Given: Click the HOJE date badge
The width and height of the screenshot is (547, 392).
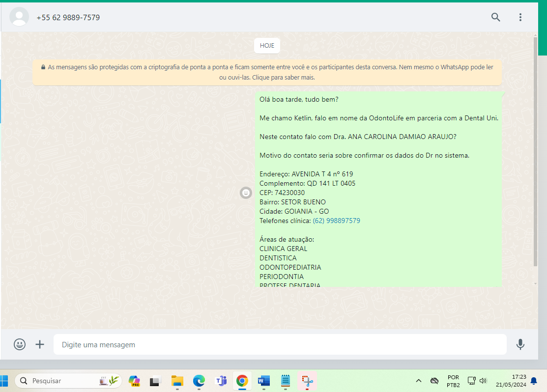Looking at the screenshot, I should pyautogui.click(x=267, y=46).
